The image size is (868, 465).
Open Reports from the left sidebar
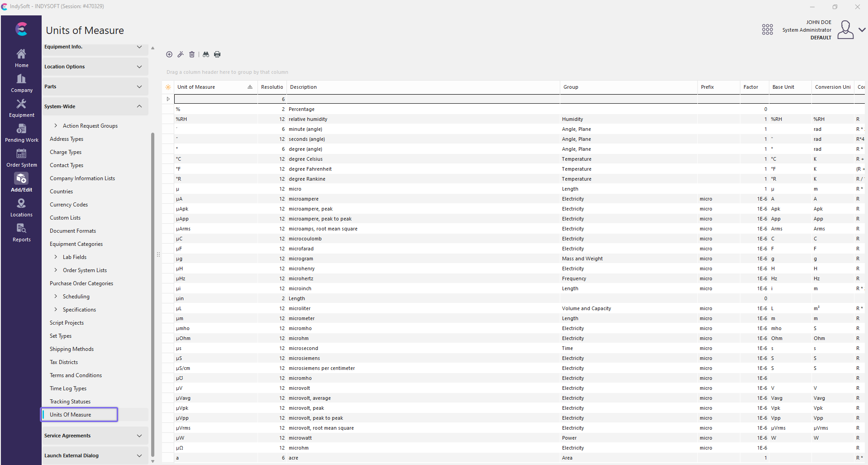click(x=21, y=233)
